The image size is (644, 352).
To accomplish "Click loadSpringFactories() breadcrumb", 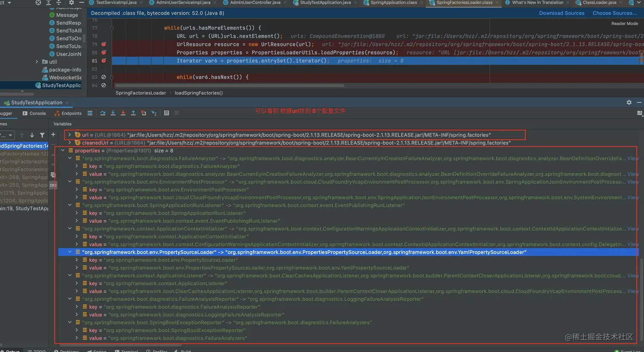I will (x=198, y=93).
